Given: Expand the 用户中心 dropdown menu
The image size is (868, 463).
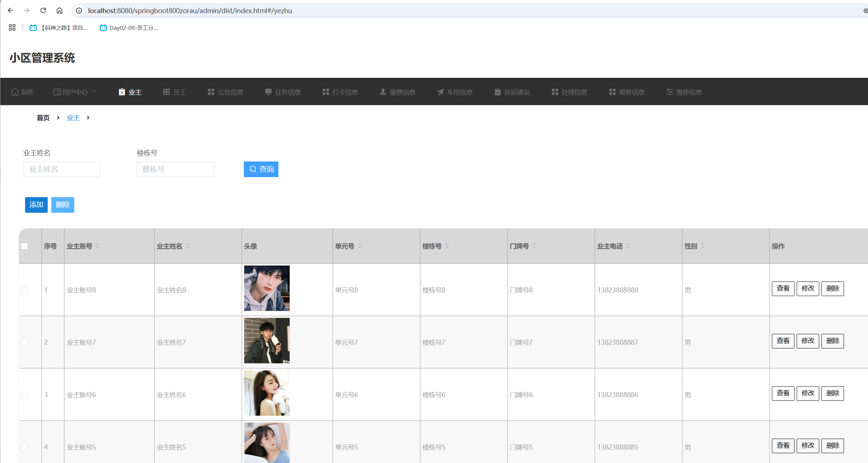Looking at the screenshot, I should click(75, 92).
